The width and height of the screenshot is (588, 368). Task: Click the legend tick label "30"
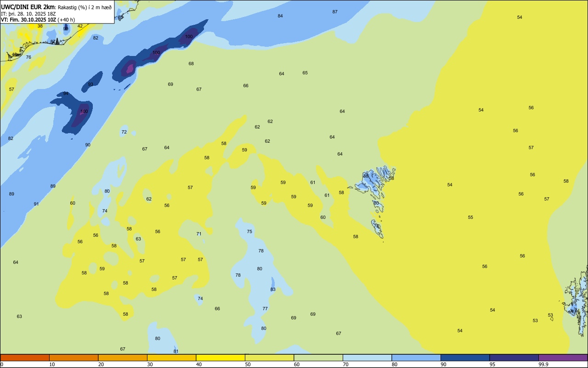(150, 364)
